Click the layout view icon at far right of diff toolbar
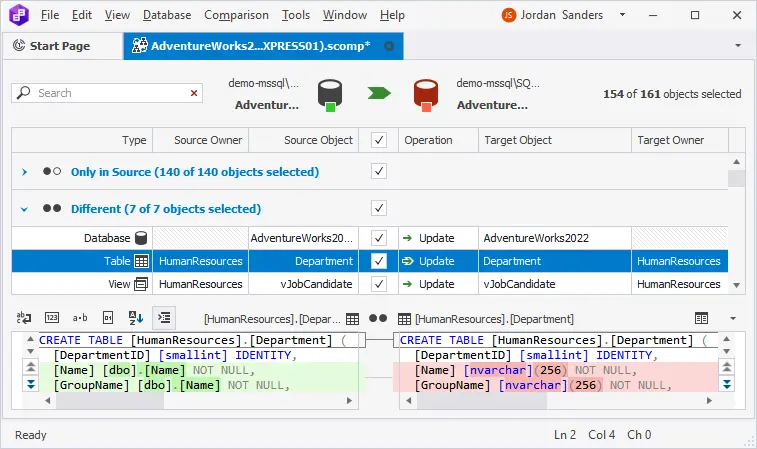The height and width of the screenshot is (449, 757). (x=702, y=318)
